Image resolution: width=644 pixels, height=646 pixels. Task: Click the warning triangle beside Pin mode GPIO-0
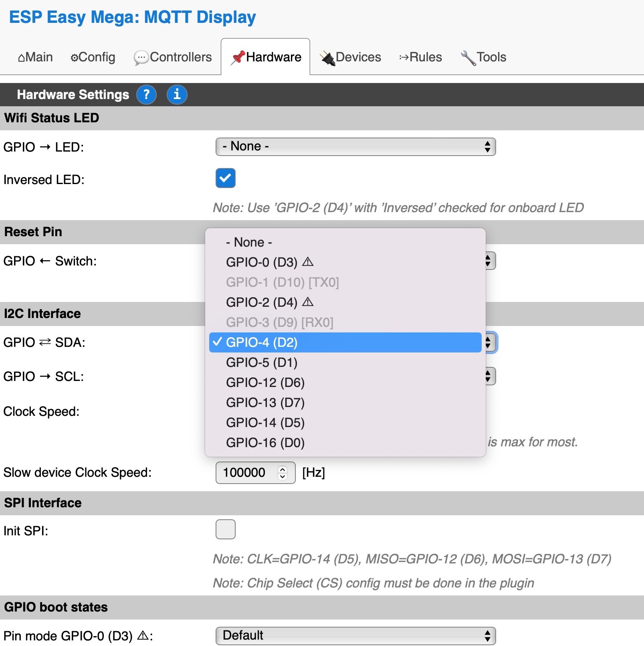point(143,636)
